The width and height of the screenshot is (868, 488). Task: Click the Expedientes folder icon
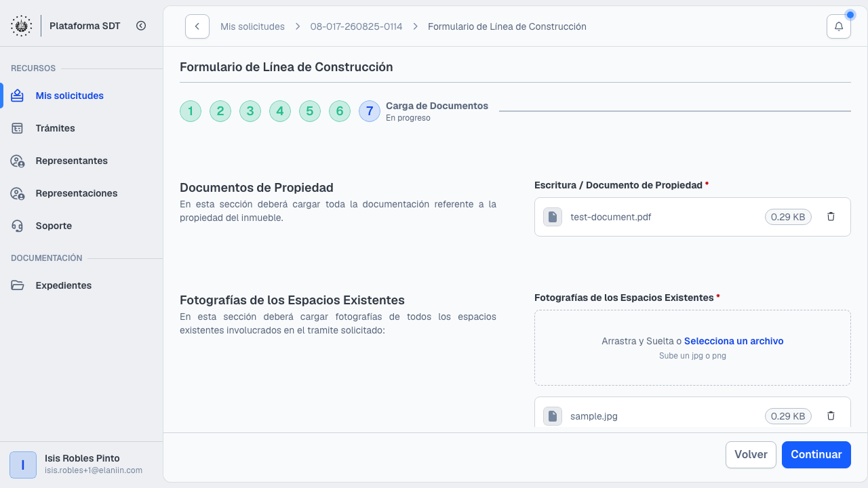[18, 285]
